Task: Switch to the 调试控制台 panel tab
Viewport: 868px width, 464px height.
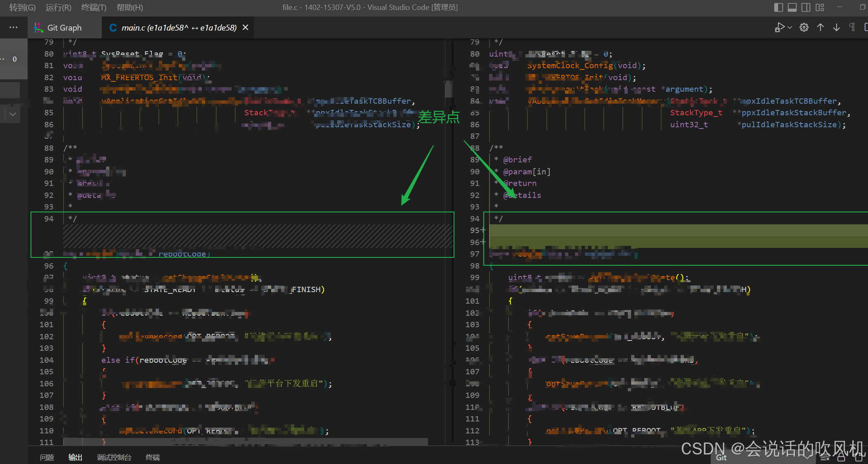Action: click(x=114, y=457)
